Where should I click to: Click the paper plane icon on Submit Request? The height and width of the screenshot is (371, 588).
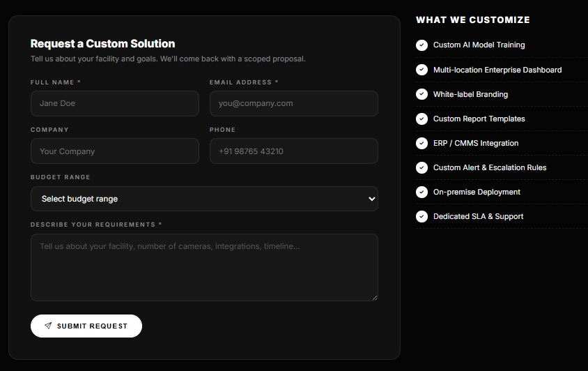click(48, 326)
